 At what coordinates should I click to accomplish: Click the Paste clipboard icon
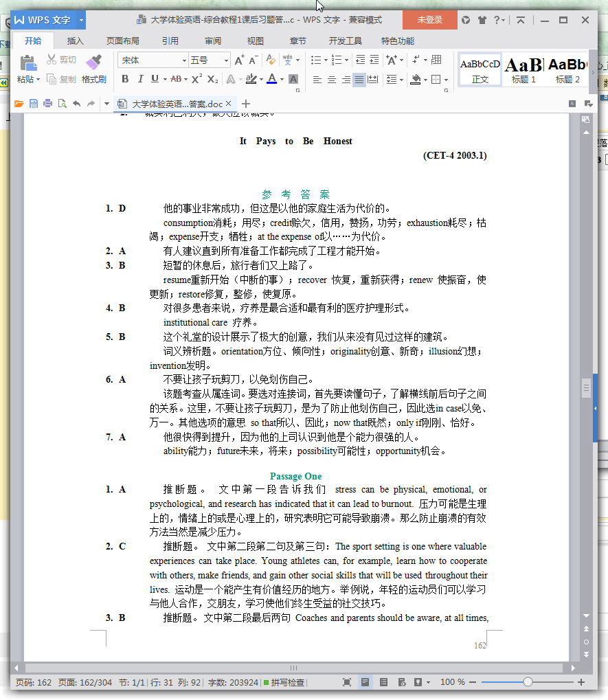[28, 63]
